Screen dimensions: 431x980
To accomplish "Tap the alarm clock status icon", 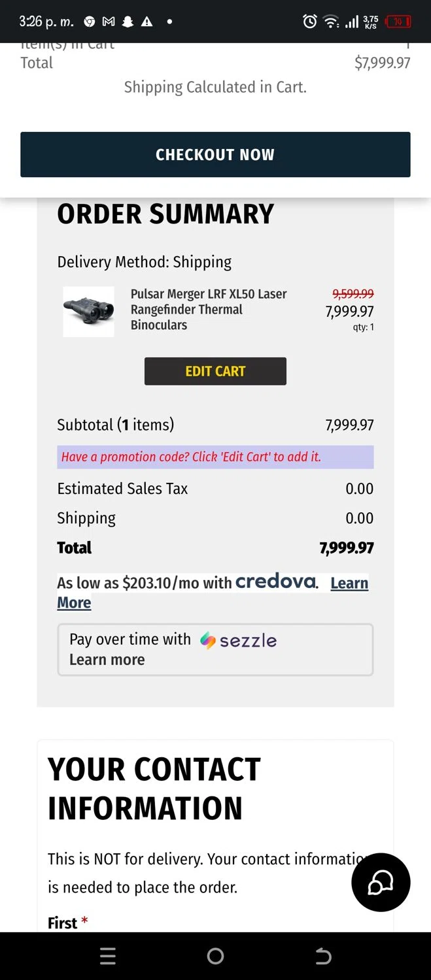I will (310, 22).
